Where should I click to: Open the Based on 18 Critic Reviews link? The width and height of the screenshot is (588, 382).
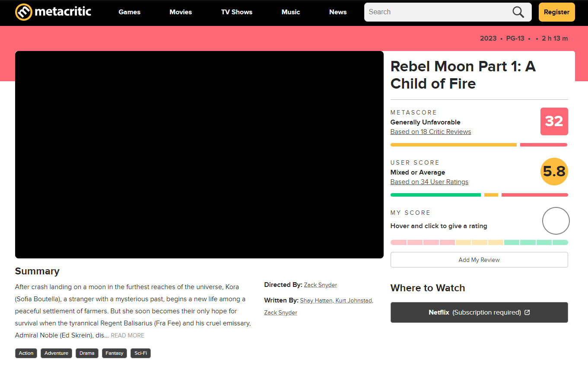(x=430, y=132)
